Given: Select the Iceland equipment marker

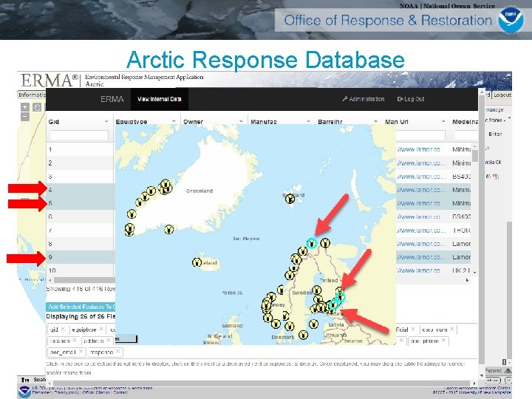Looking at the screenshot, I should 197,262.
